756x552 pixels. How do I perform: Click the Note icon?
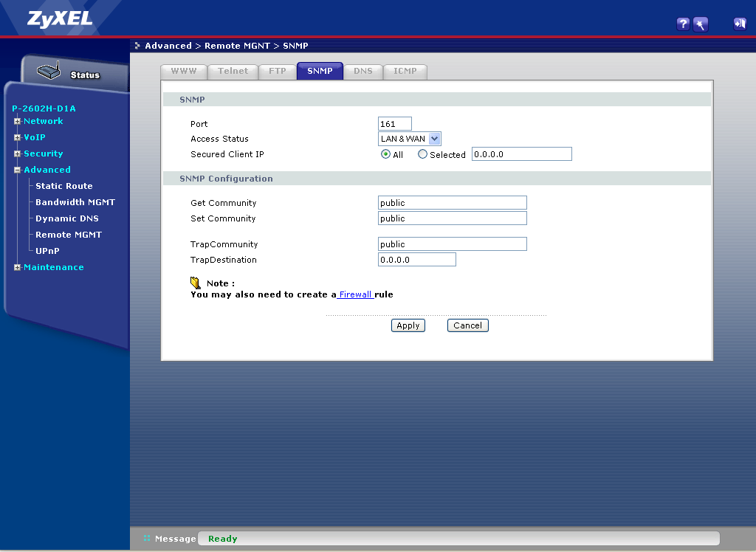195,283
